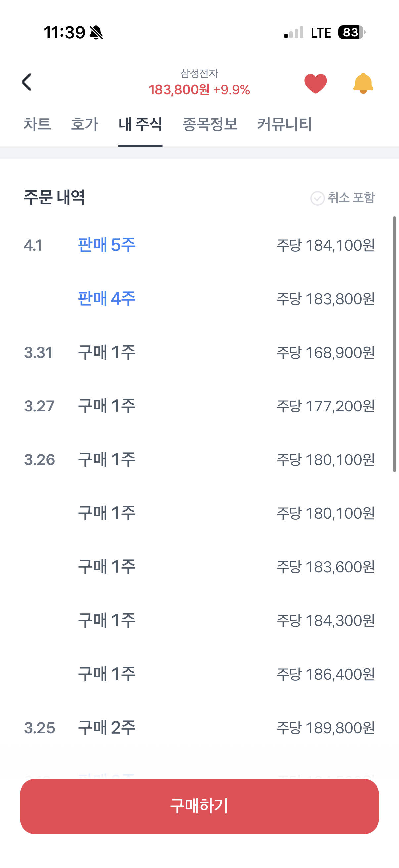Tap the cellular signal bars icon

(293, 33)
